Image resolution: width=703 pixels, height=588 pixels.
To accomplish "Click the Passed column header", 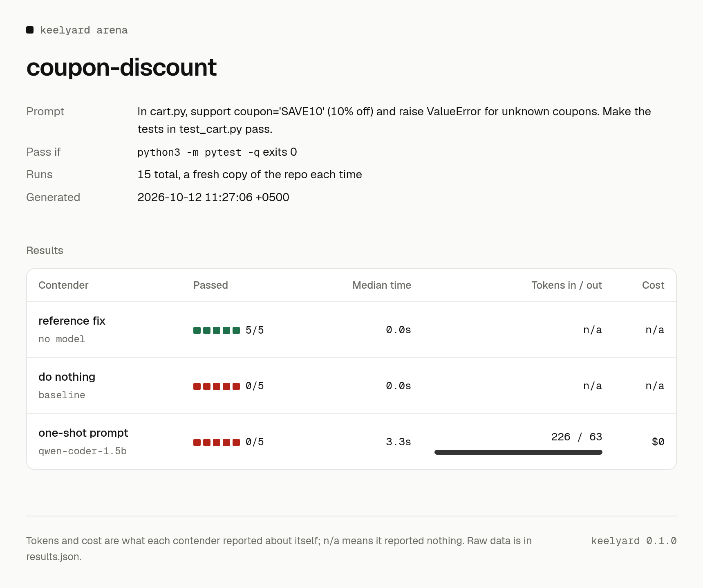I will click(x=210, y=285).
